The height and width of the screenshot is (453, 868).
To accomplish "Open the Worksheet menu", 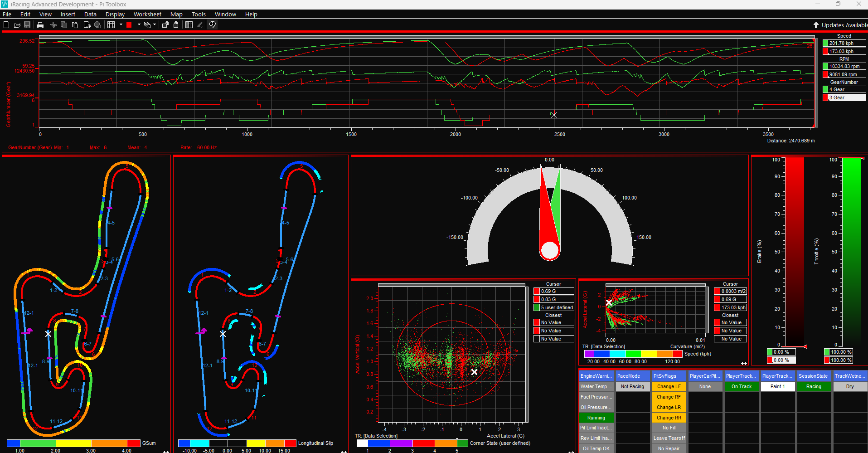I will pyautogui.click(x=147, y=15).
